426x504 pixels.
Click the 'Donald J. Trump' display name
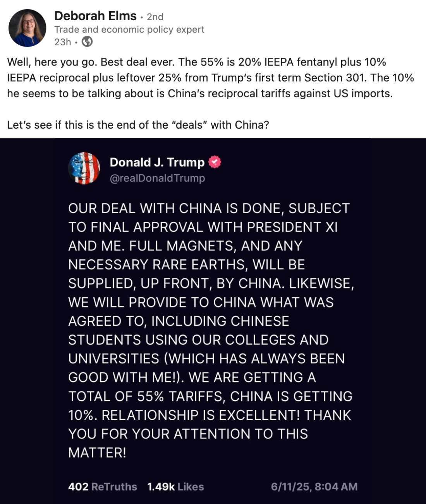pos(157,162)
